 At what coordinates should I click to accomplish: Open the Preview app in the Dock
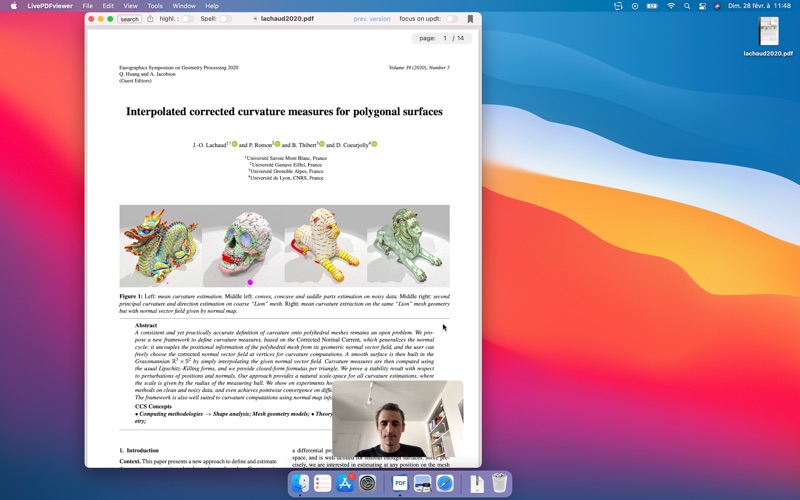pos(422,483)
